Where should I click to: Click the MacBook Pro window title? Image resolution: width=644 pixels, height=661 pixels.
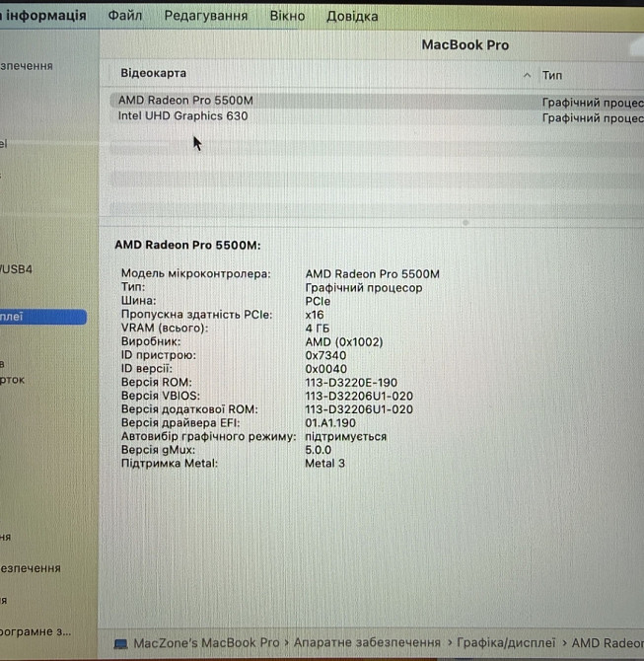pyautogui.click(x=465, y=45)
